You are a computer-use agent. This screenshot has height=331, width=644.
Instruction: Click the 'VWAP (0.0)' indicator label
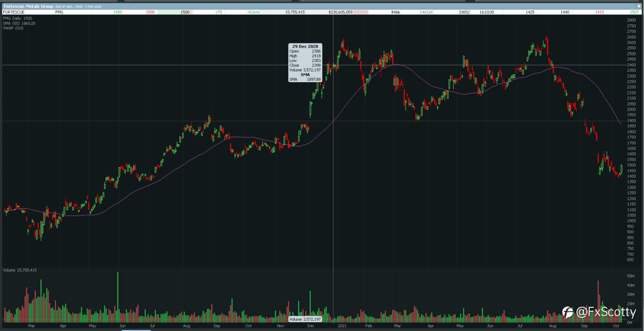[13, 28]
